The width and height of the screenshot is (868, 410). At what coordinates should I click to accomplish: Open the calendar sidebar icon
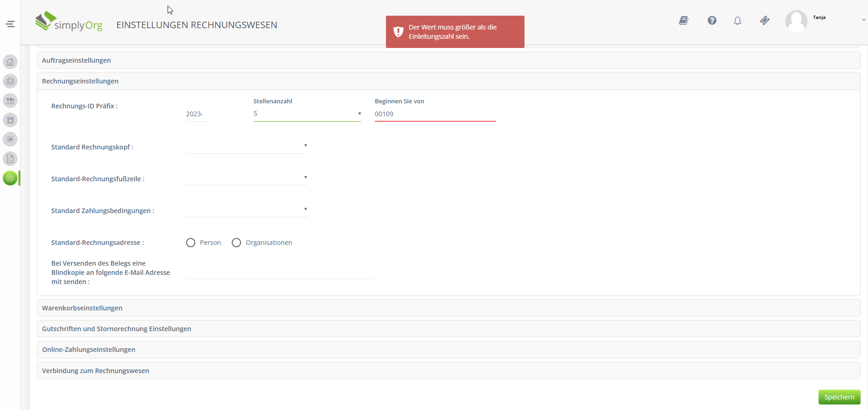(10, 120)
